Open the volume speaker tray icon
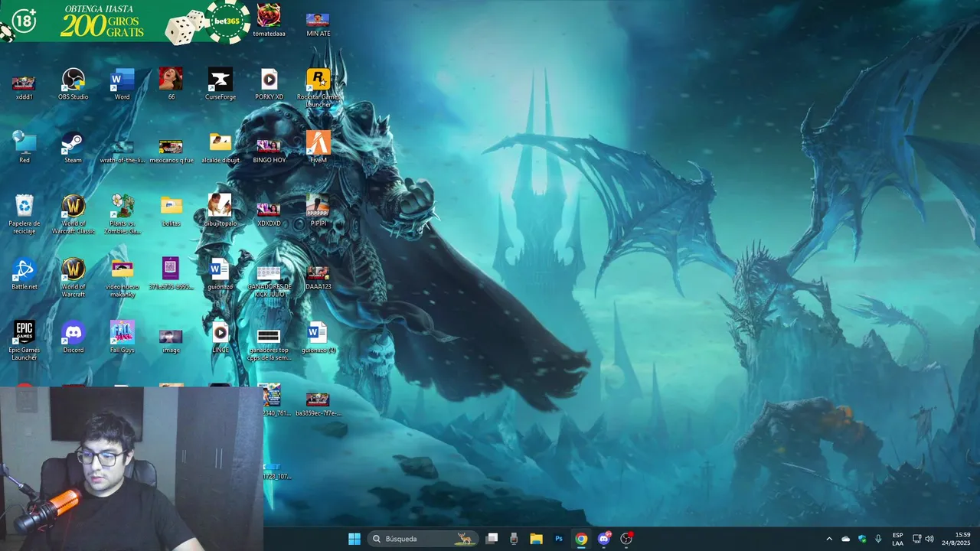Screen dimensions: 980x551 [929, 539]
